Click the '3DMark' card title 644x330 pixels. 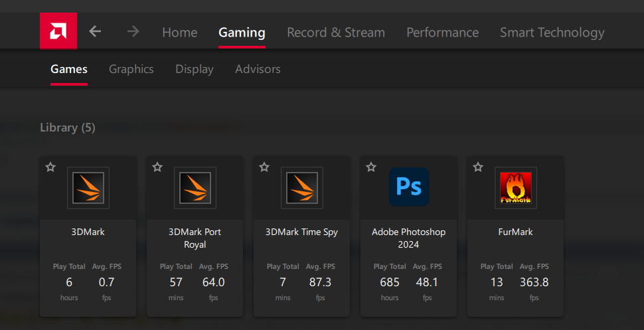pyautogui.click(x=88, y=232)
